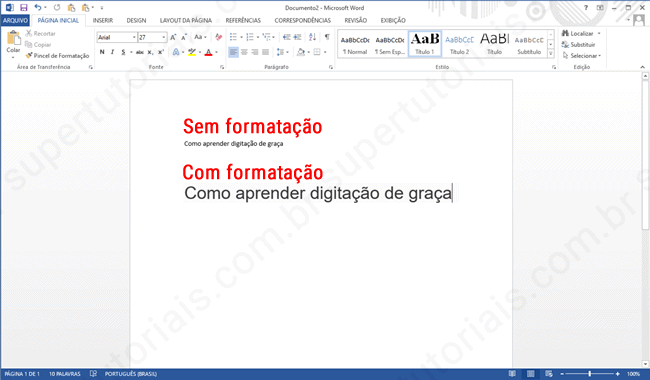Screen dimensions: 650x380
Task: Toggle align left paragraph button
Action: (233, 52)
